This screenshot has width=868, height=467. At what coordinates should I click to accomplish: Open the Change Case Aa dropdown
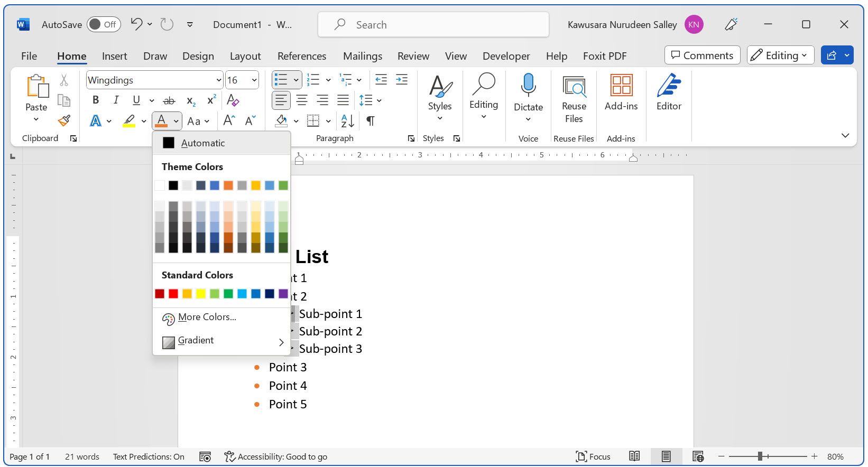click(x=198, y=121)
